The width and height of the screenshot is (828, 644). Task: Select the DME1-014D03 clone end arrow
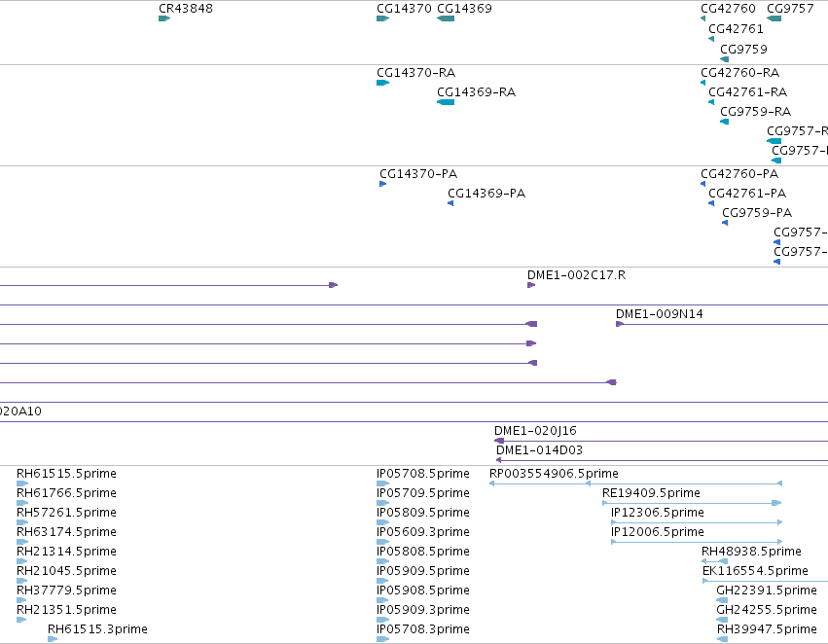click(498, 460)
